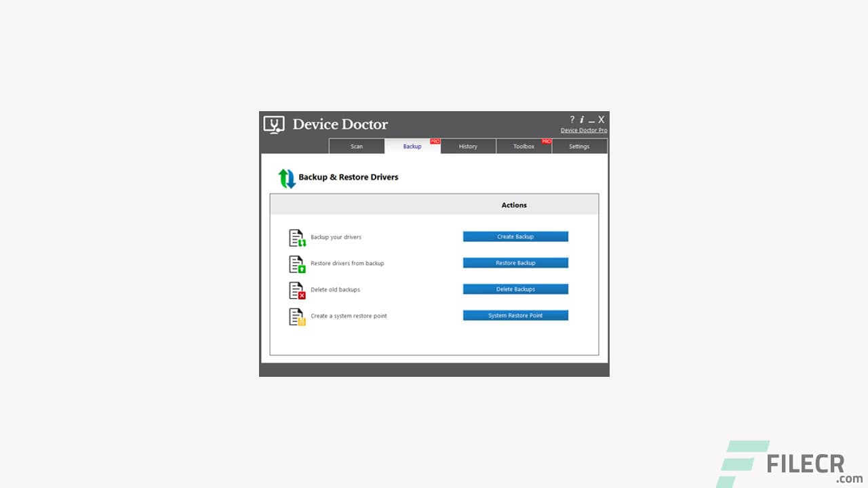Viewport: 868px width, 488px height.
Task: Click the Create Backup button
Action: point(515,237)
